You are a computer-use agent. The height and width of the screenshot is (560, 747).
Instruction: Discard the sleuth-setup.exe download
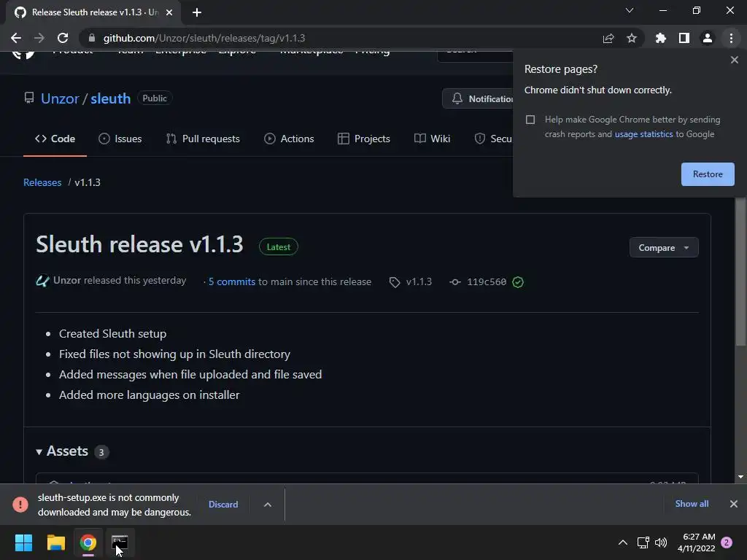223,505
